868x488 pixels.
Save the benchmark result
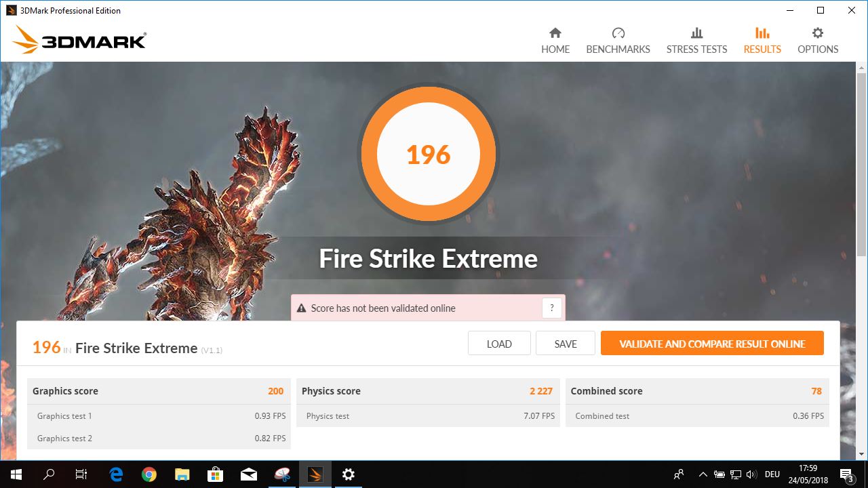tap(566, 344)
